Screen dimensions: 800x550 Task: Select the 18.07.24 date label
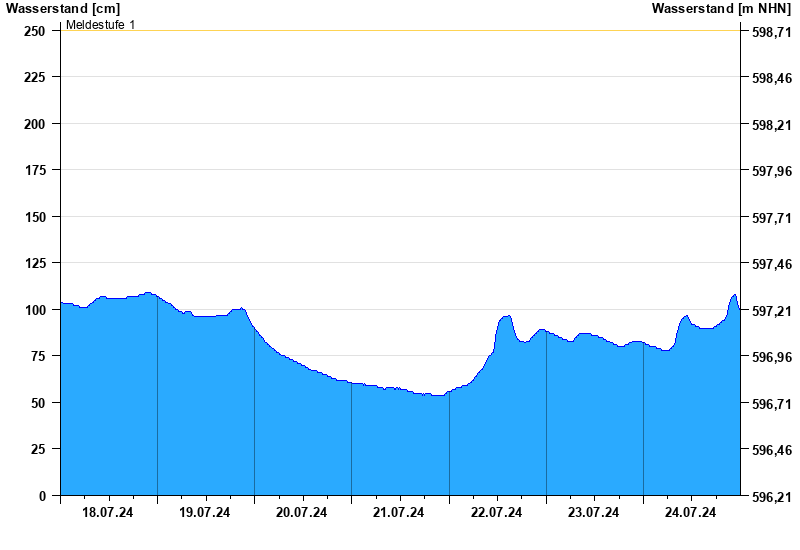tap(108, 513)
